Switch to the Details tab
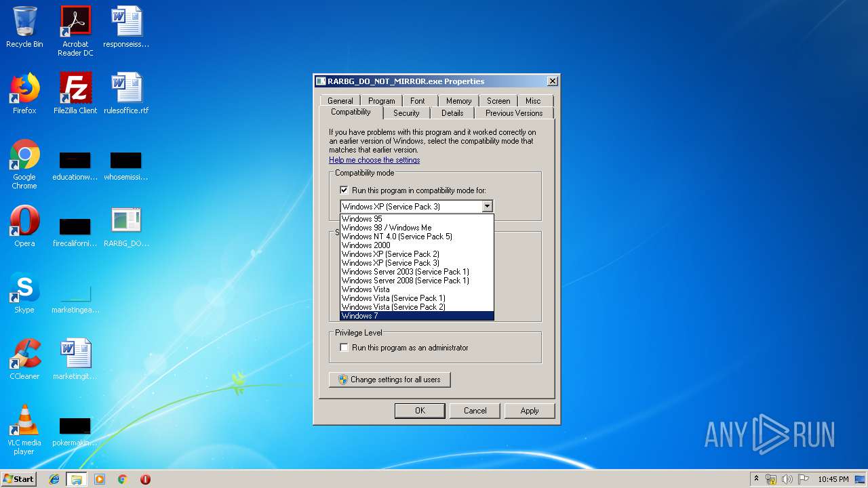The height and width of the screenshot is (488, 868). pos(452,113)
